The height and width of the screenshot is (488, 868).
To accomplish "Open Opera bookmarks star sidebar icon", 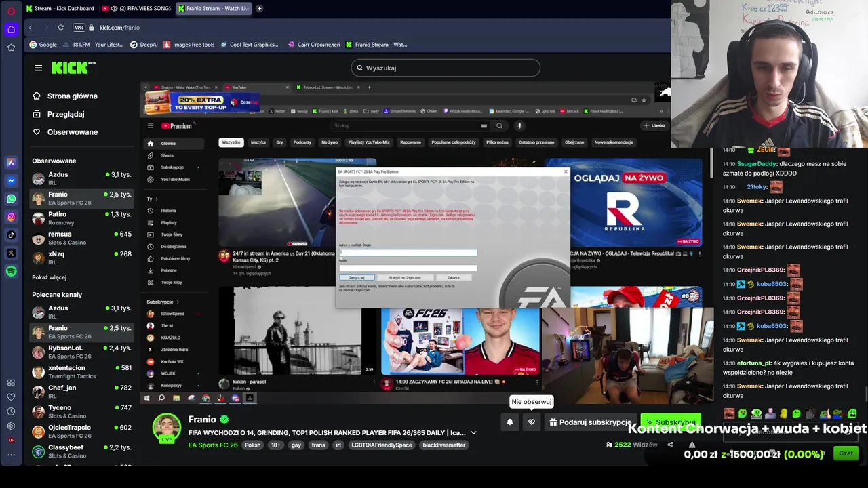I will 11,47.
